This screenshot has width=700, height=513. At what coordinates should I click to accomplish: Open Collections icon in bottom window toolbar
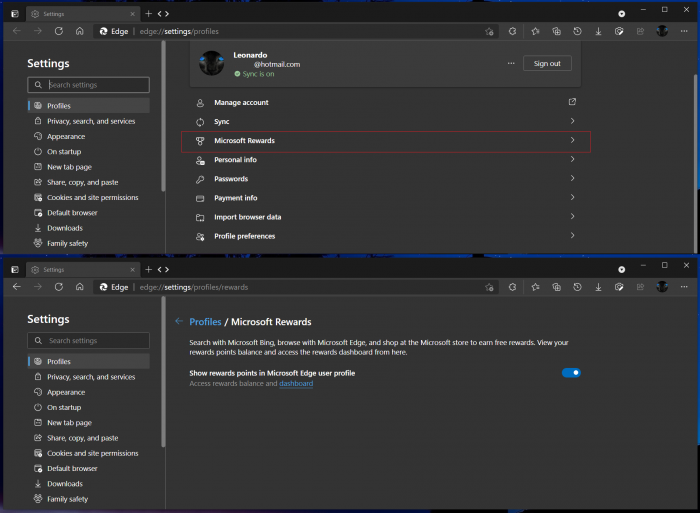(x=556, y=286)
